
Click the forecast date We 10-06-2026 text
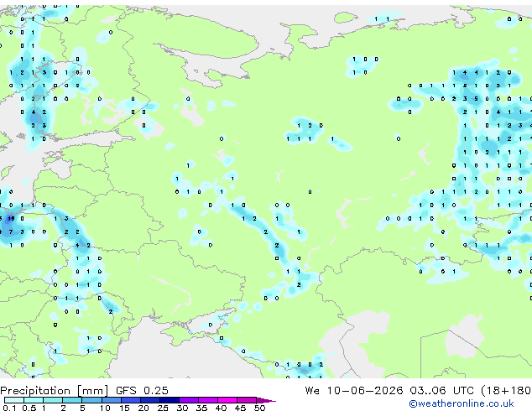354,391
